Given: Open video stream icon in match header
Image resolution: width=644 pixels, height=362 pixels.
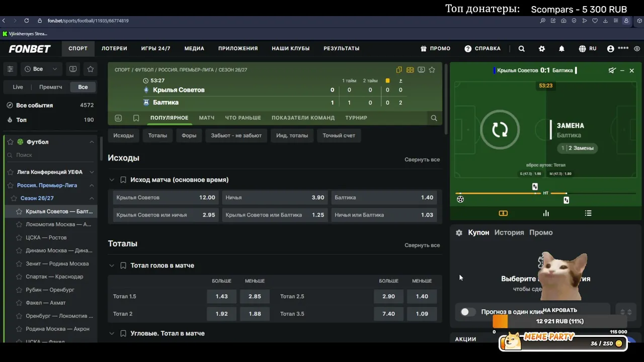Looking at the screenshot, I should click(x=421, y=70).
